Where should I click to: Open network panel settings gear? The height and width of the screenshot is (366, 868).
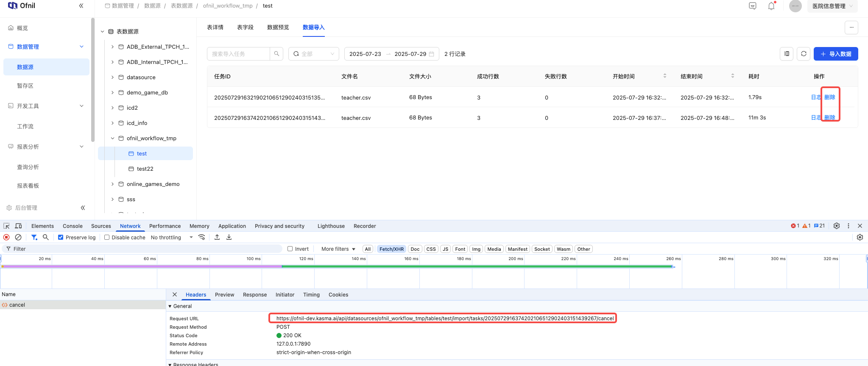pos(860,237)
